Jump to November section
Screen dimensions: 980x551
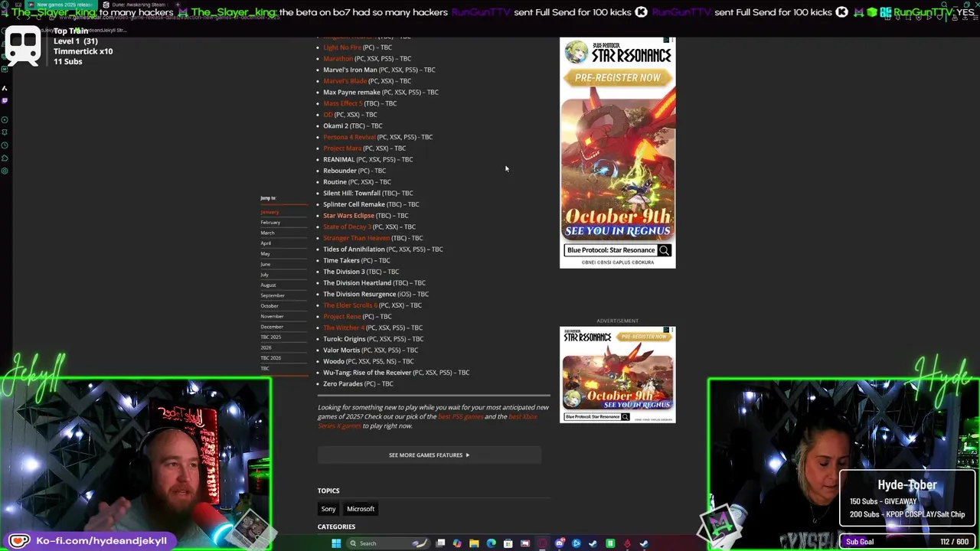[x=272, y=316]
